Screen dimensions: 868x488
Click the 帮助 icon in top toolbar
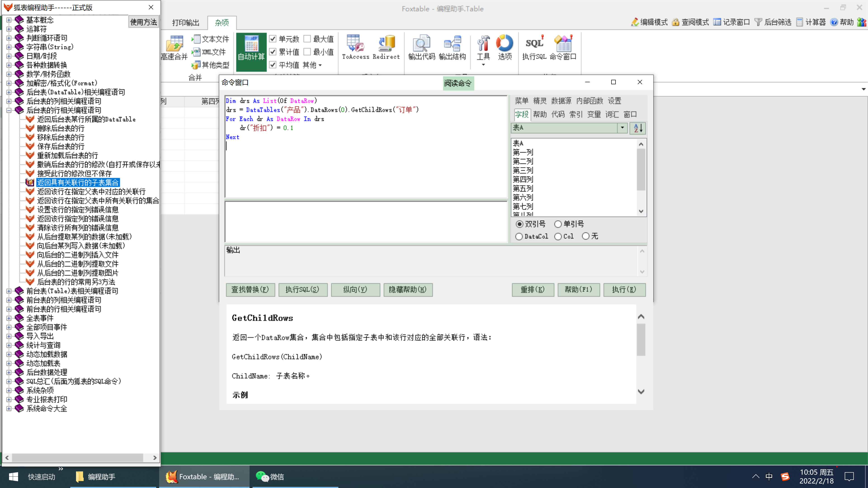tap(842, 22)
